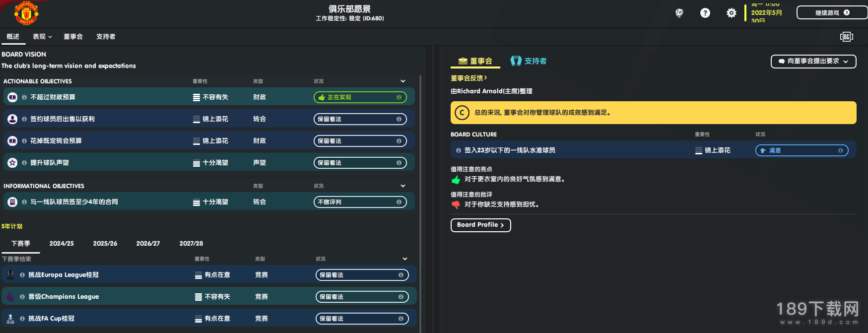Viewport: 868px width, 333px height.
Task: Click the info icon beside 提升球队声望
Action: click(24, 163)
